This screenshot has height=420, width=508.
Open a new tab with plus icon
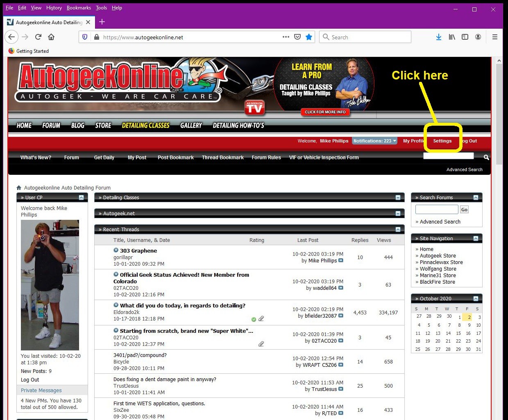pyautogui.click(x=102, y=22)
